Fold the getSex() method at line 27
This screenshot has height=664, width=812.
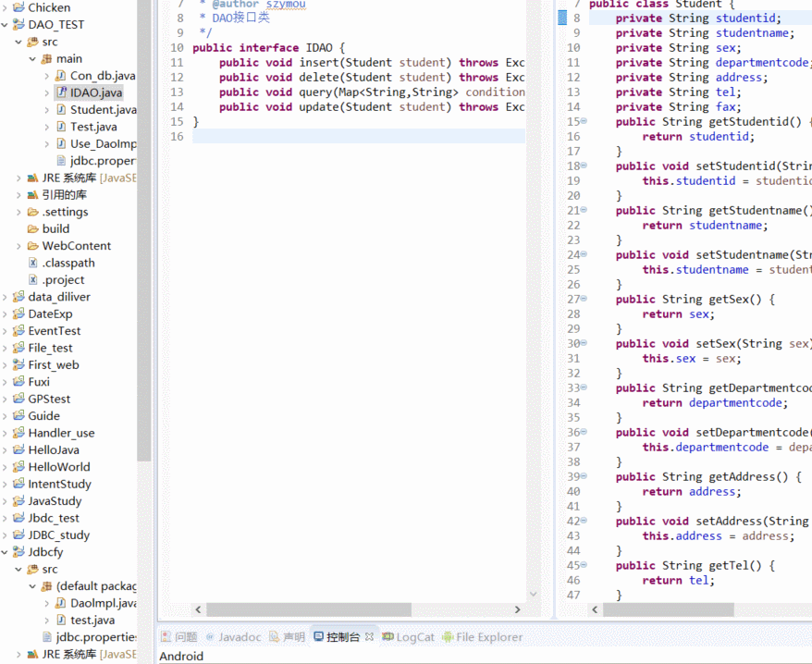point(584,299)
